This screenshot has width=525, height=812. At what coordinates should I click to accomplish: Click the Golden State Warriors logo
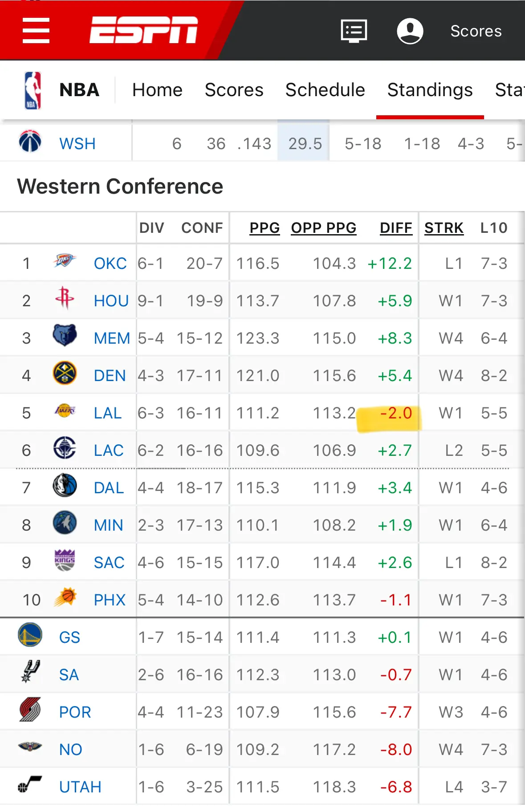click(30, 634)
